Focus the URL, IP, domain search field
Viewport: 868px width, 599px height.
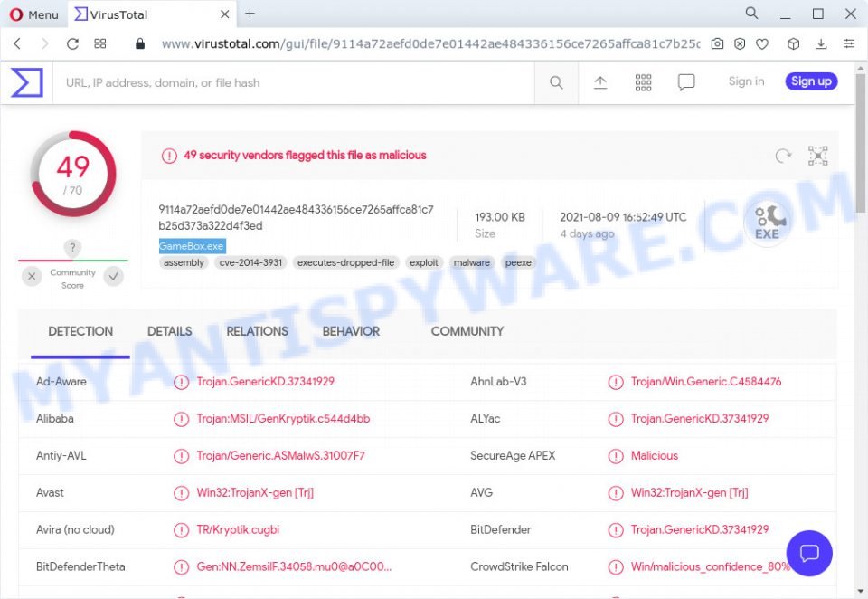(x=293, y=82)
